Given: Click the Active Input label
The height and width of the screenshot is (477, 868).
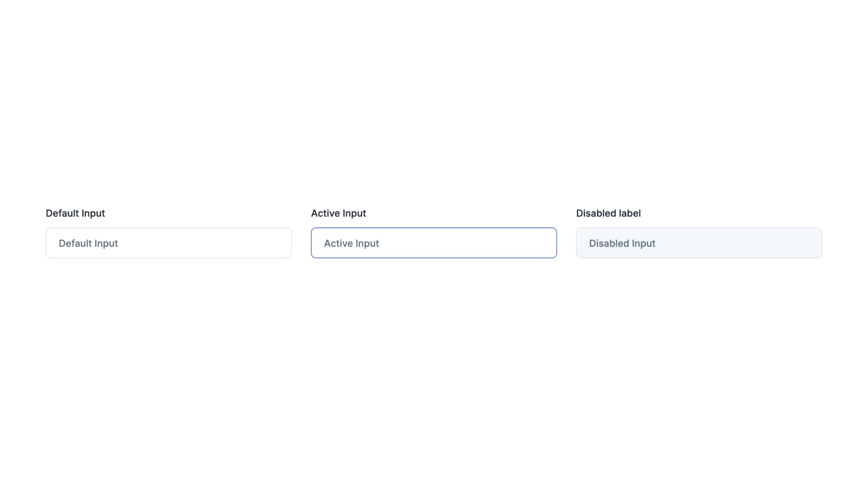Looking at the screenshot, I should tap(338, 213).
